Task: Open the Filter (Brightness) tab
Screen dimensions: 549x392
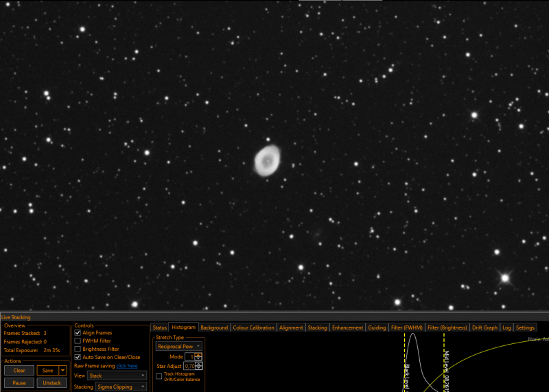Action: [447, 327]
